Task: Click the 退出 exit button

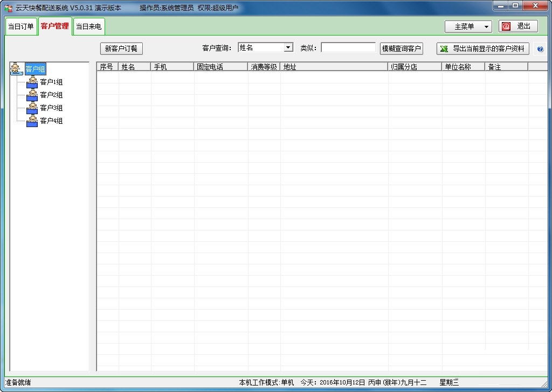Action: point(518,26)
